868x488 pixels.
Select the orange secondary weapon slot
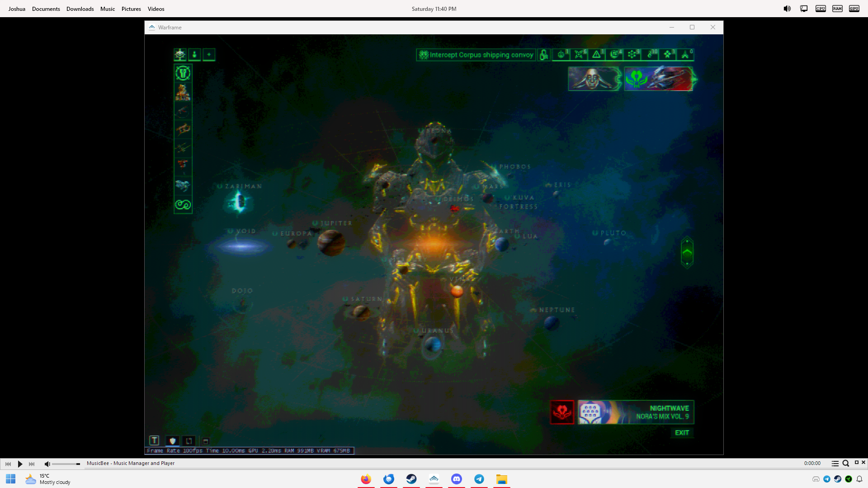(x=183, y=129)
